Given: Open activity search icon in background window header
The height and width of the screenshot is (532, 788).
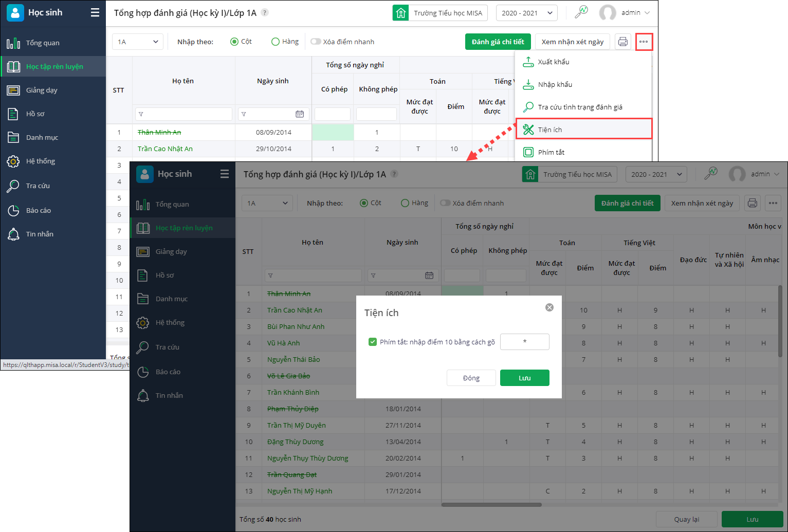Looking at the screenshot, I should point(581,12).
